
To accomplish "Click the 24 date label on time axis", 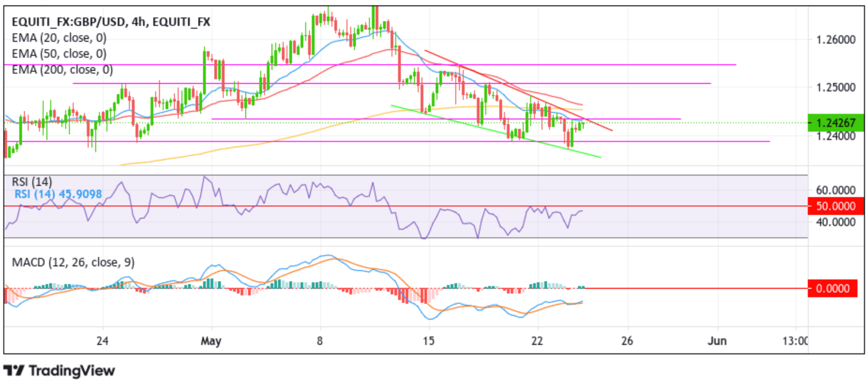I will [x=102, y=341].
